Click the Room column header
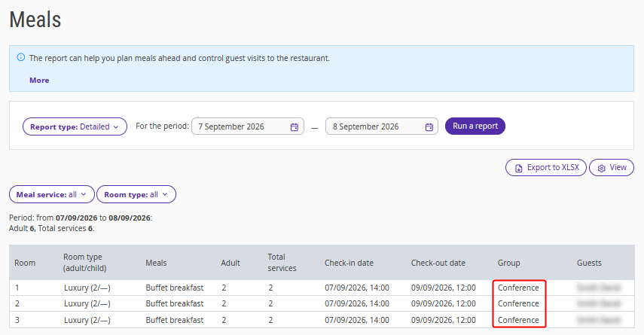 [x=25, y=263]
